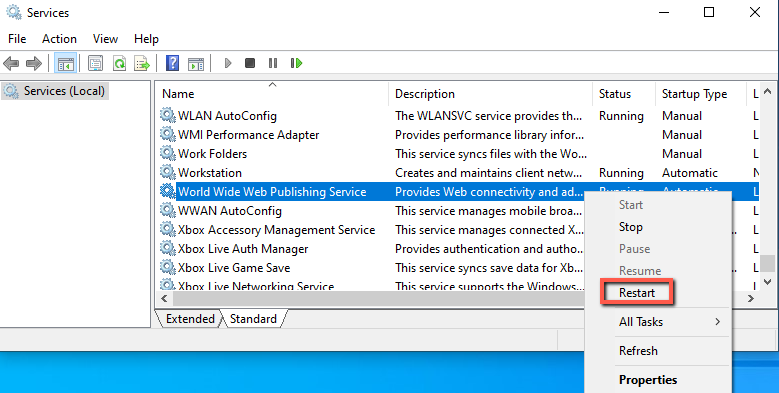Choose Stop in the context menu
The width and height of the screenshot is (779, 393).
(631, 227)
